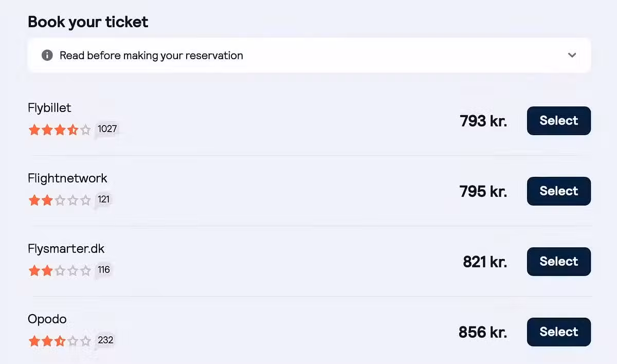Click Flybillet star rating icons
Image resolution: width=617 pixels, height=364 pixels.
click(x=60, y=130)
